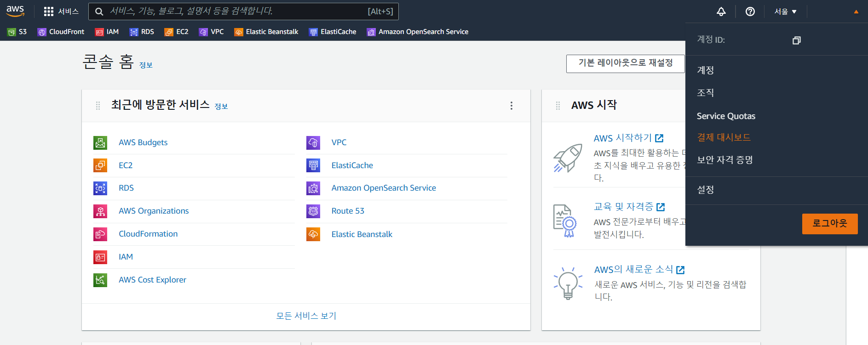Image resolution: width=868 pixels, height=345 pixels.
Task: Open the notifications bell icon
Action: (721, 11)
